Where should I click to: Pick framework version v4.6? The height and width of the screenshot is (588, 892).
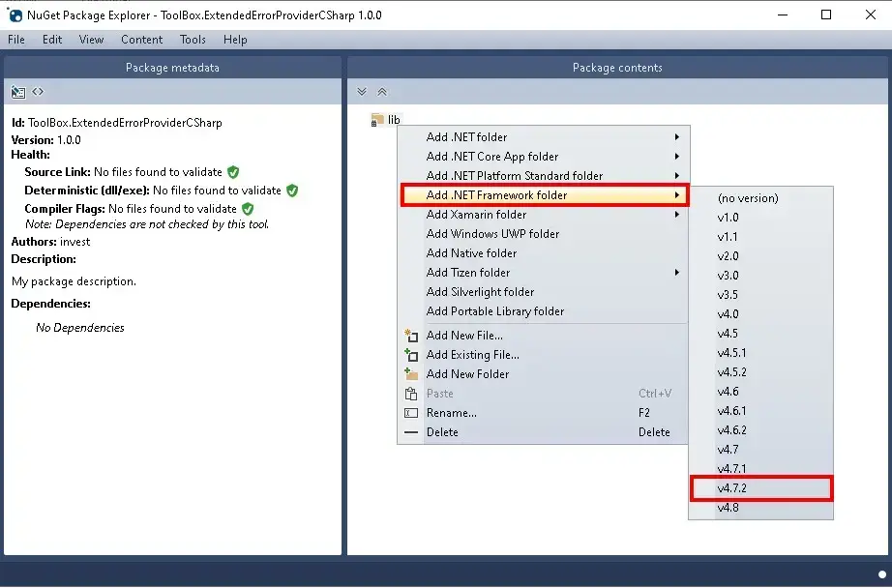coord(760,392)
